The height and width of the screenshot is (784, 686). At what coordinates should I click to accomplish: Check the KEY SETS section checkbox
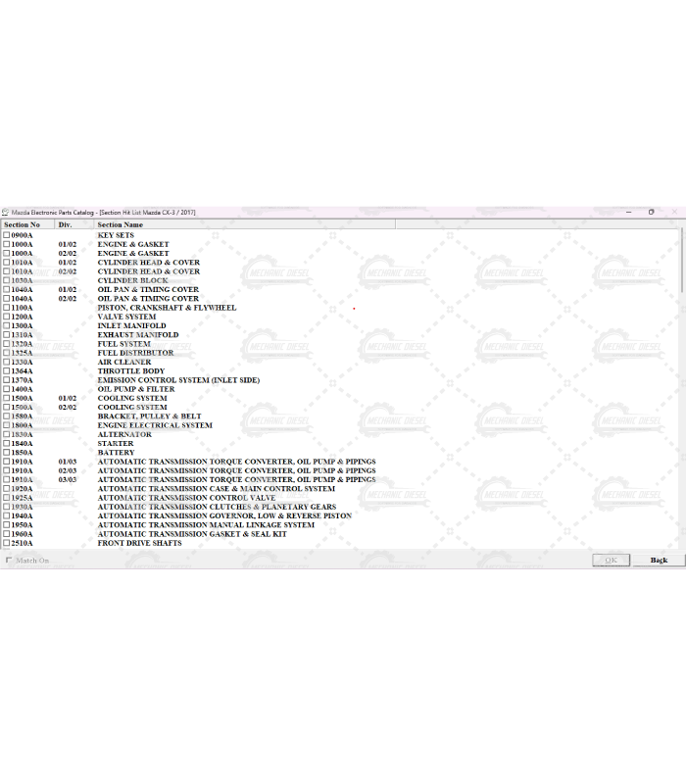pos(7,235)
